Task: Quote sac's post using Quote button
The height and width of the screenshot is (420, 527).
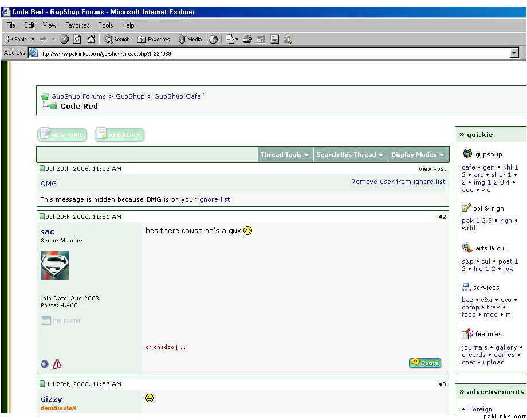Action: click(x=424, y=363)
